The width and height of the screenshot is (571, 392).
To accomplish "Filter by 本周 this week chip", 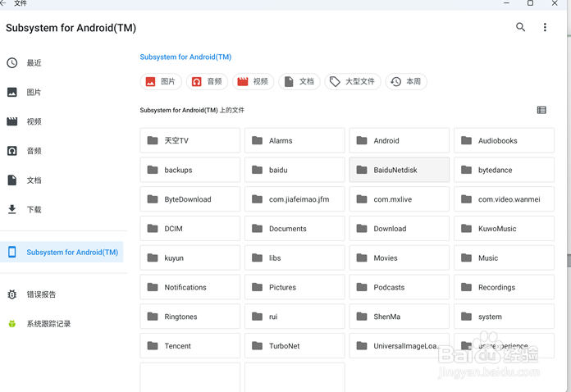I will [406, 81].
